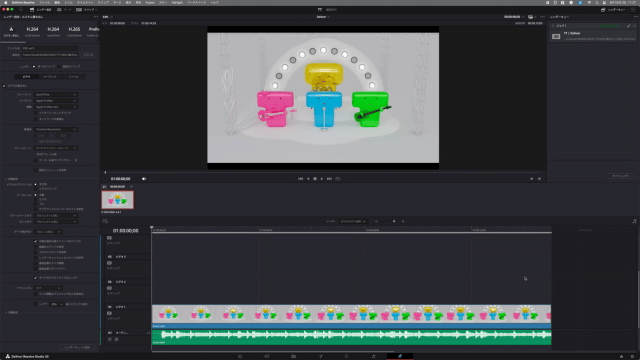Open the Edit page
Viewport: 640px width, 360px height.
click(293, 356)
